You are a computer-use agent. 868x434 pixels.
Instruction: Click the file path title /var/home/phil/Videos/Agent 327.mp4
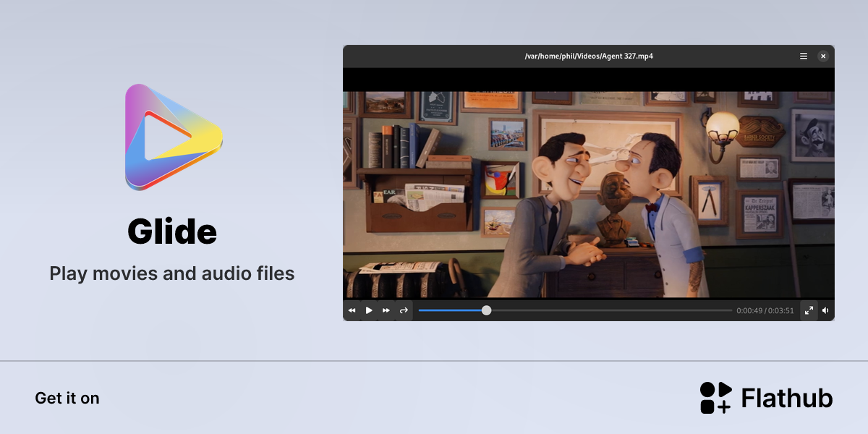[589, 56]
